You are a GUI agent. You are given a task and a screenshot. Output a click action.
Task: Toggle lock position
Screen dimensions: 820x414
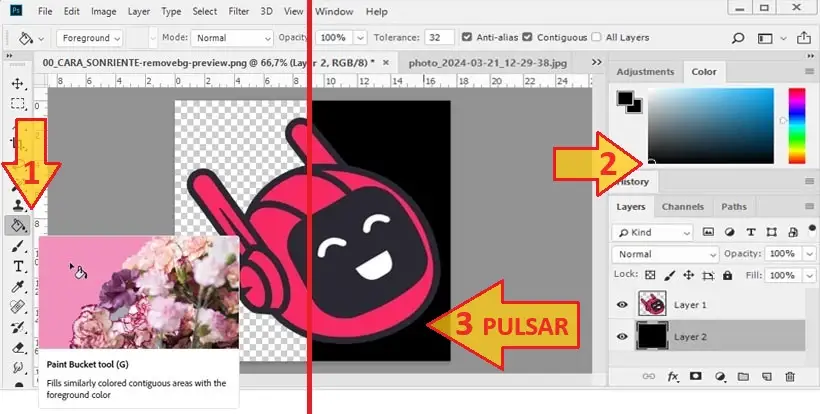coord(688,275)
